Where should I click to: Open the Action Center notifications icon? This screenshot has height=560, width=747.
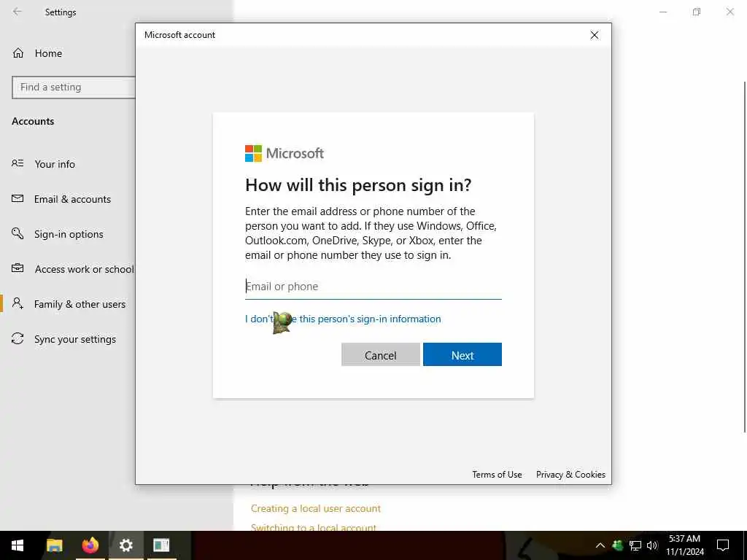[723, 545]
